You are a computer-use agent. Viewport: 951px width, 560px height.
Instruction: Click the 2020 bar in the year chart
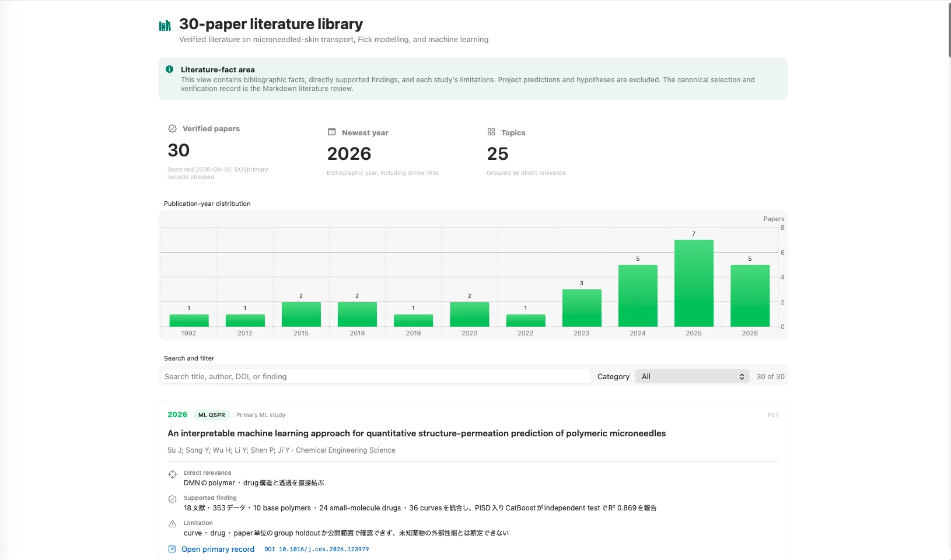(x=470, y=314)
